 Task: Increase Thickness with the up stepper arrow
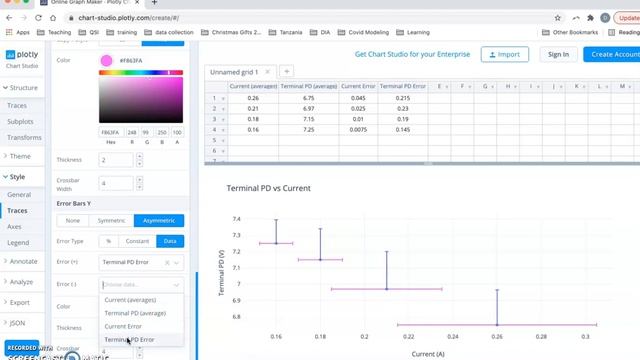[x=140, y=156]
